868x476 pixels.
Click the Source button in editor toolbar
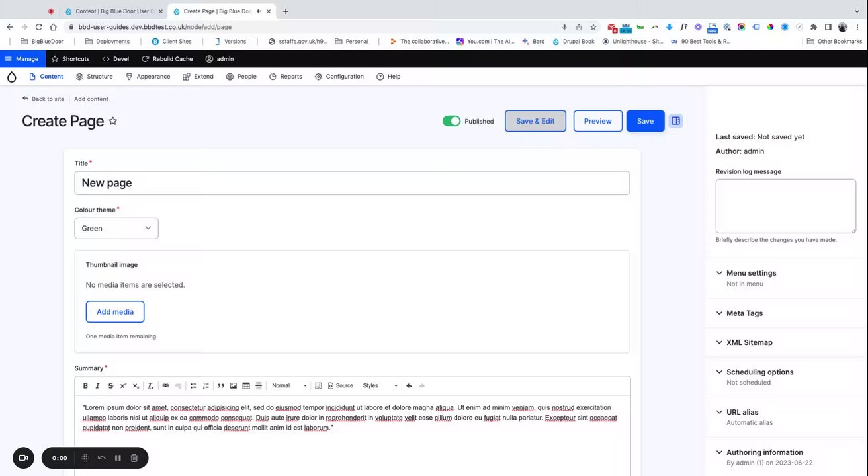341,386
